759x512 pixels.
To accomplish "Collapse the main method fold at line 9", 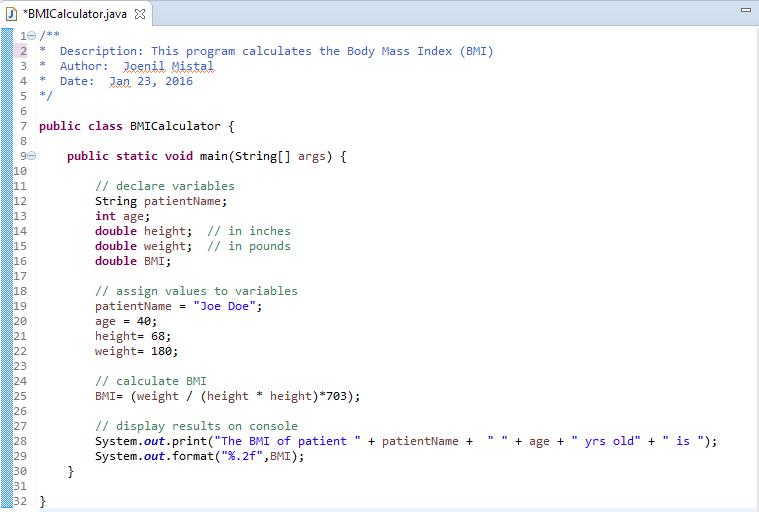I will coord(31,155).
